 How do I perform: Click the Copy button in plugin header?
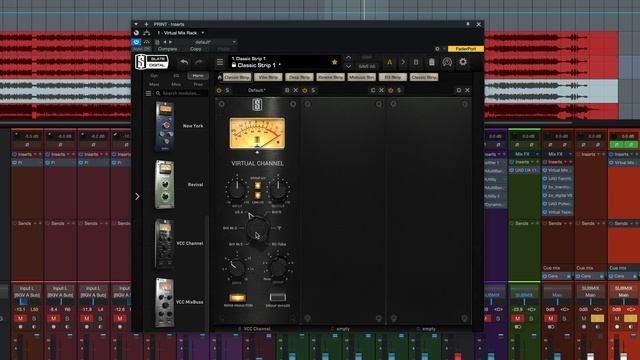click(196, 49)
